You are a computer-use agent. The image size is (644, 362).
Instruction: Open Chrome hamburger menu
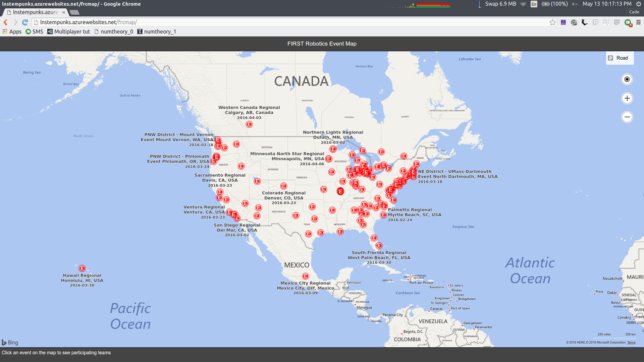pos(638,22)
